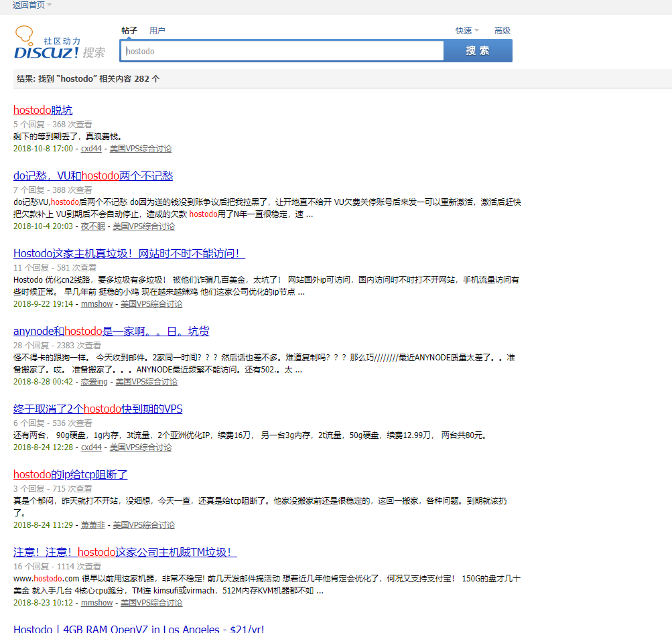672x633 pixels.
Task: Open 美国VPS综合讨论 forum on the 2018-8-24 12:28 result
Action: (141, 447)
